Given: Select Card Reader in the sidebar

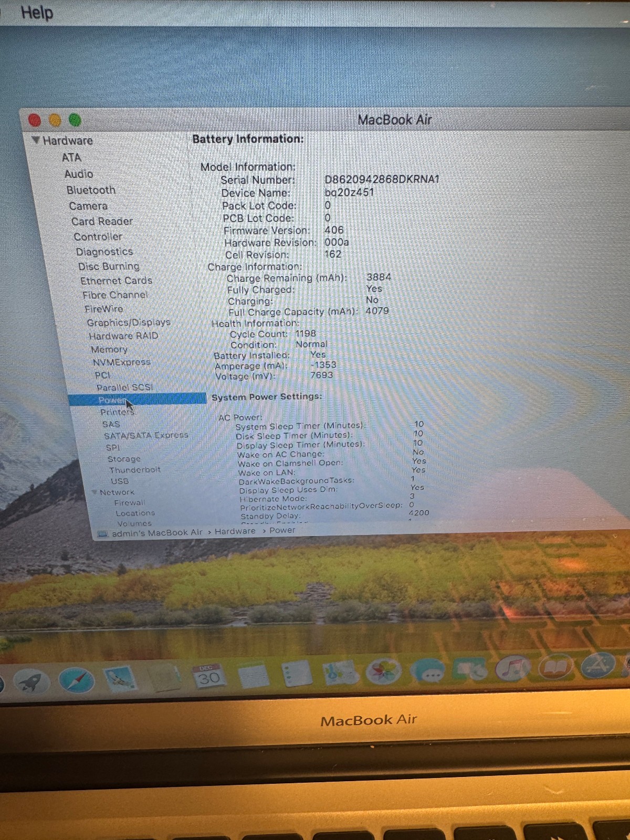Looking at the screenshot, I should [x=102, y=221].
